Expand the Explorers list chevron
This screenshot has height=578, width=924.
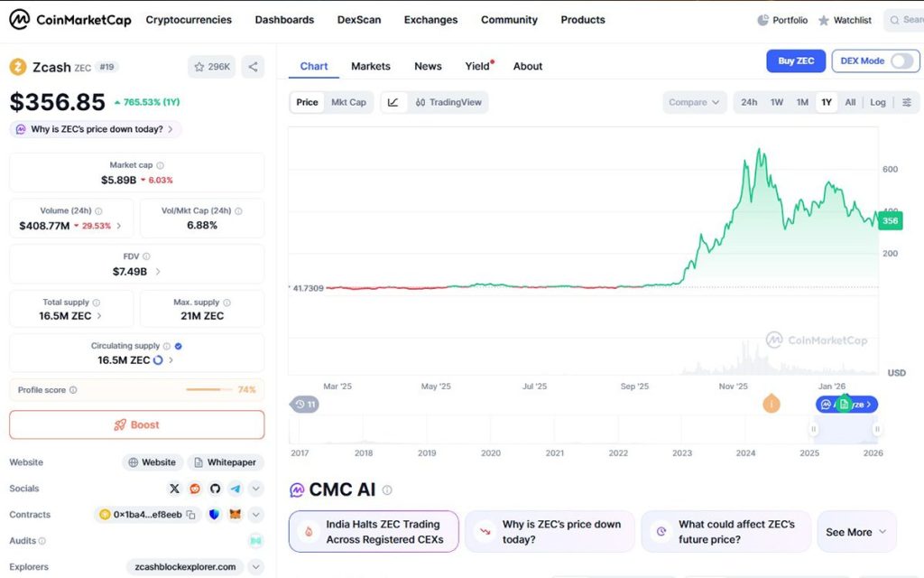pos(256,567)
